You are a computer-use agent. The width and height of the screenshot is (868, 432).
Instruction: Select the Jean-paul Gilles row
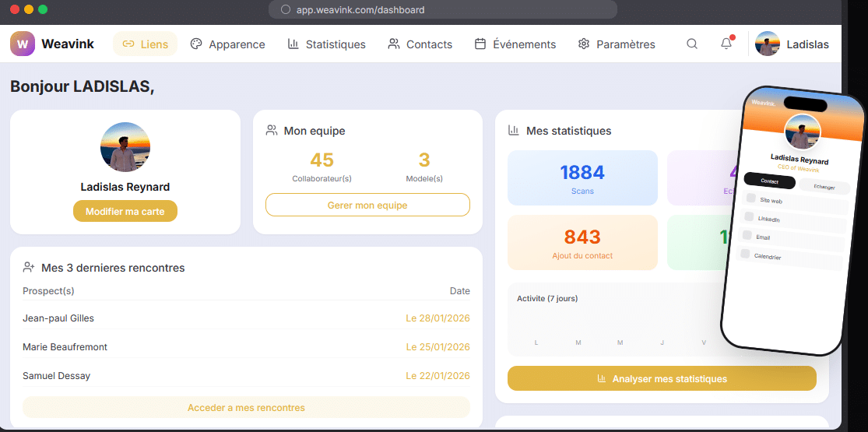246,318
